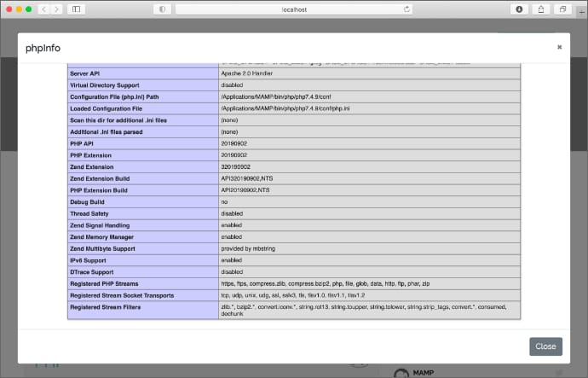
Task: Show the Safari sidebar
Action: (x=77, y=9)
